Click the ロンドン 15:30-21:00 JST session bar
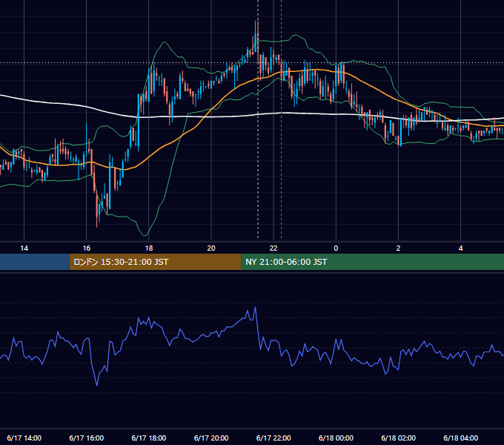This screenshot has height=445, width=504. [155, 262]
